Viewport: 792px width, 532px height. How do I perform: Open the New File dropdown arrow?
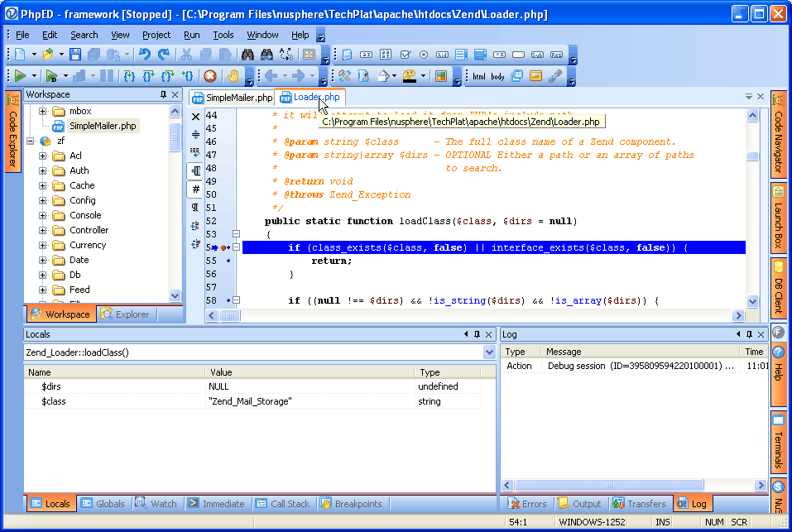pyautogui.click(x=34, y=55)
